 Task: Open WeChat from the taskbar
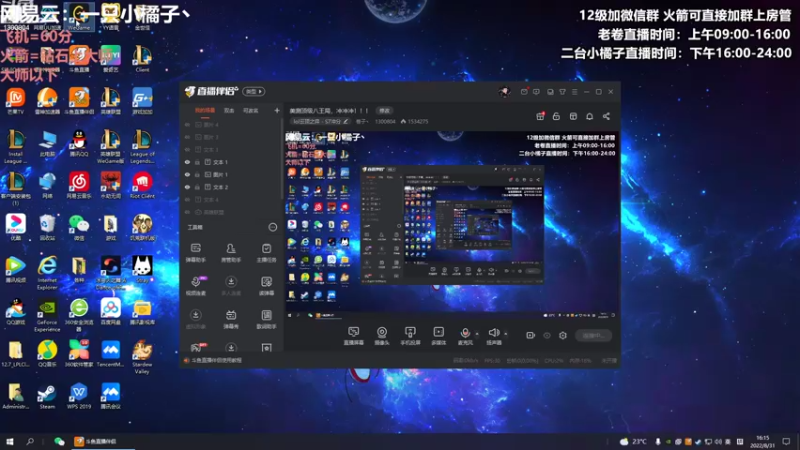[59, 441]
